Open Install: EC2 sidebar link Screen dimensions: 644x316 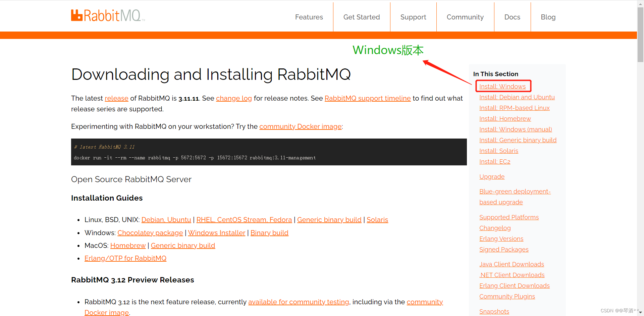495,162
